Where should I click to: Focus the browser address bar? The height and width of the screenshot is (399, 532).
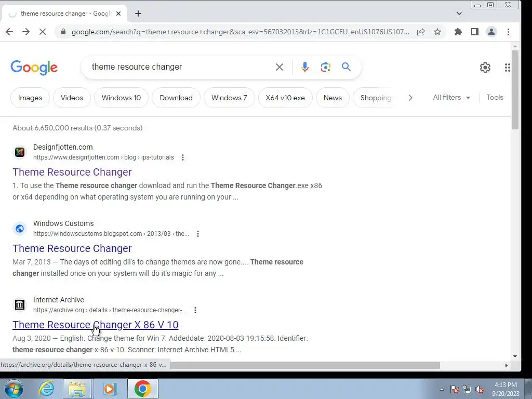pos(240,32)
